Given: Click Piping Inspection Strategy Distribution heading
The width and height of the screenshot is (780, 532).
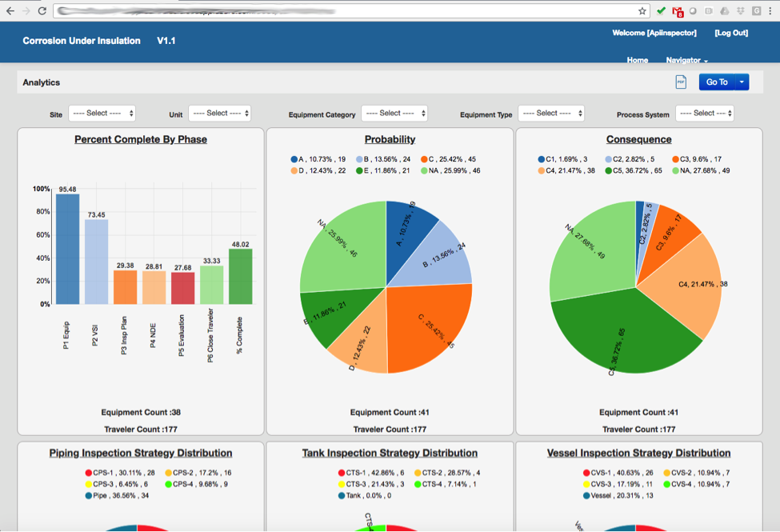Looking at the screenshot, I should (141, 453).
